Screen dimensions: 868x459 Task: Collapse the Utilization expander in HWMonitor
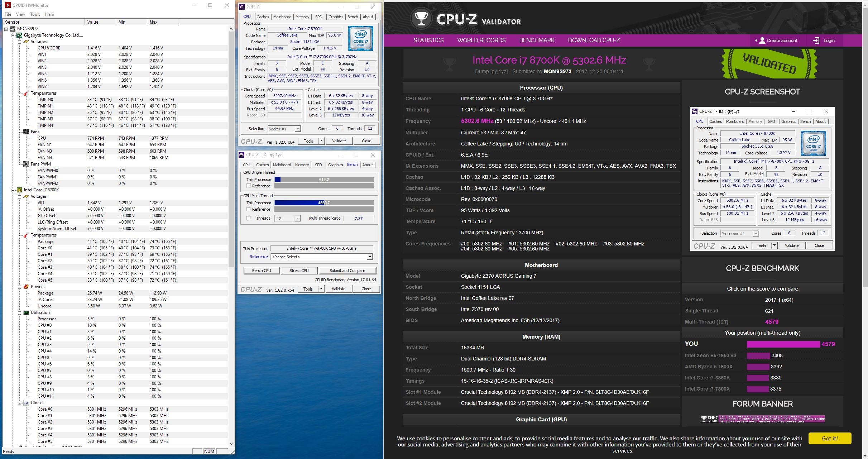20,312
